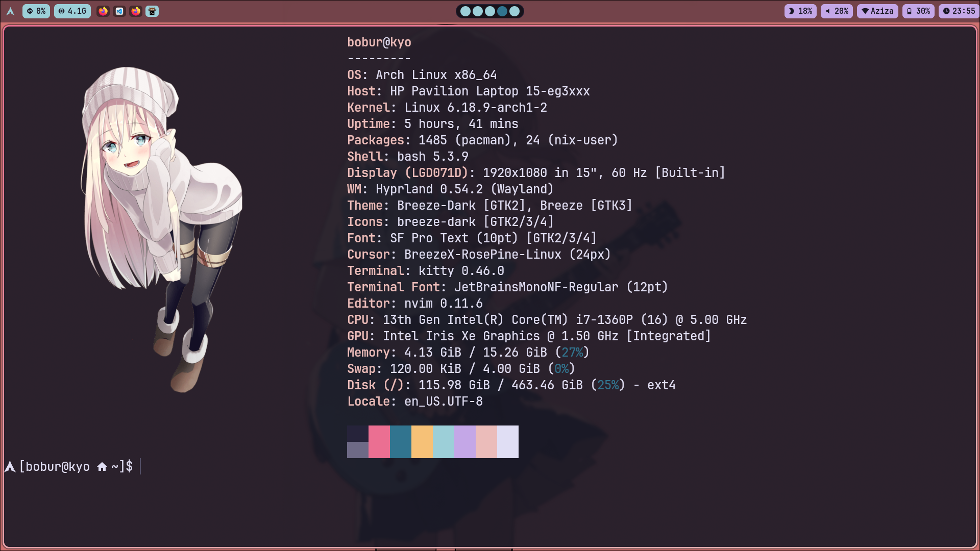Toggle the Aziza WiFi network module
The height and width of the screenshot is (551, 980).
(x=877, y=11)
